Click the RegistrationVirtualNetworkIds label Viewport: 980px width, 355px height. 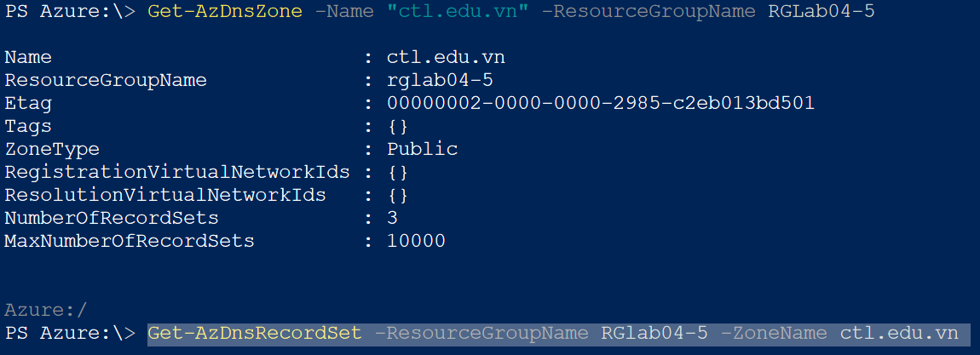[x=177, y=173]
